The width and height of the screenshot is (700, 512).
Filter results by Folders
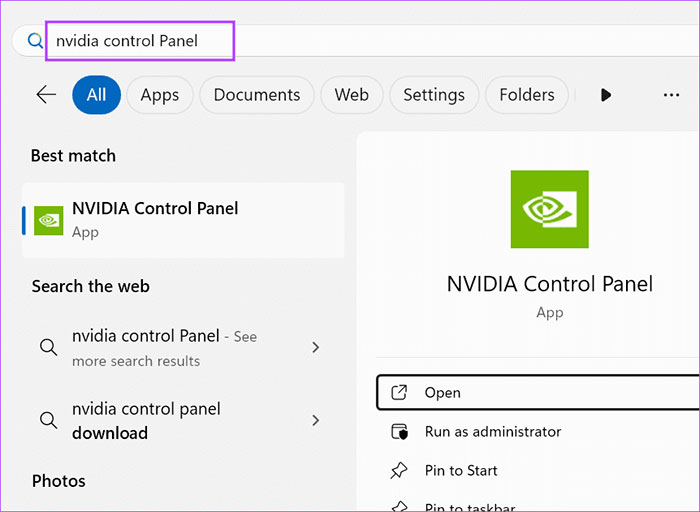click(x=527, y=95)
